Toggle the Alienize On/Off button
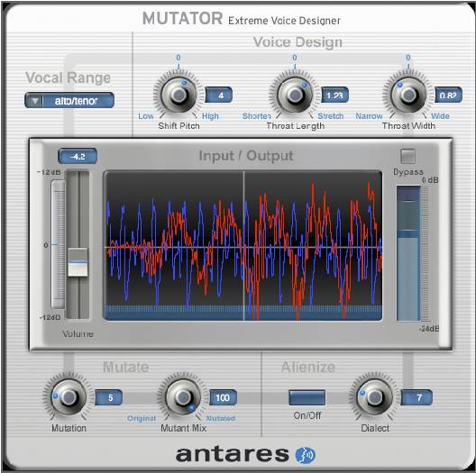 point(307,397)
